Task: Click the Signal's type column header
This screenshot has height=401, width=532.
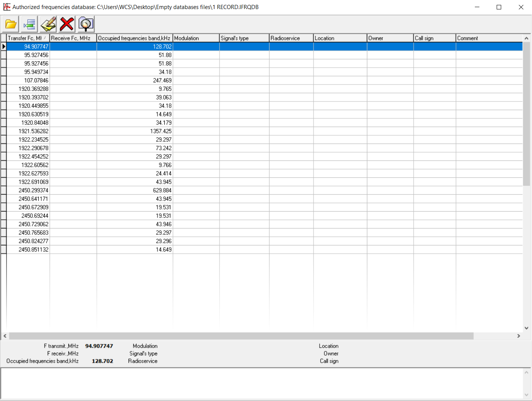Action: (x=244, y=38)
